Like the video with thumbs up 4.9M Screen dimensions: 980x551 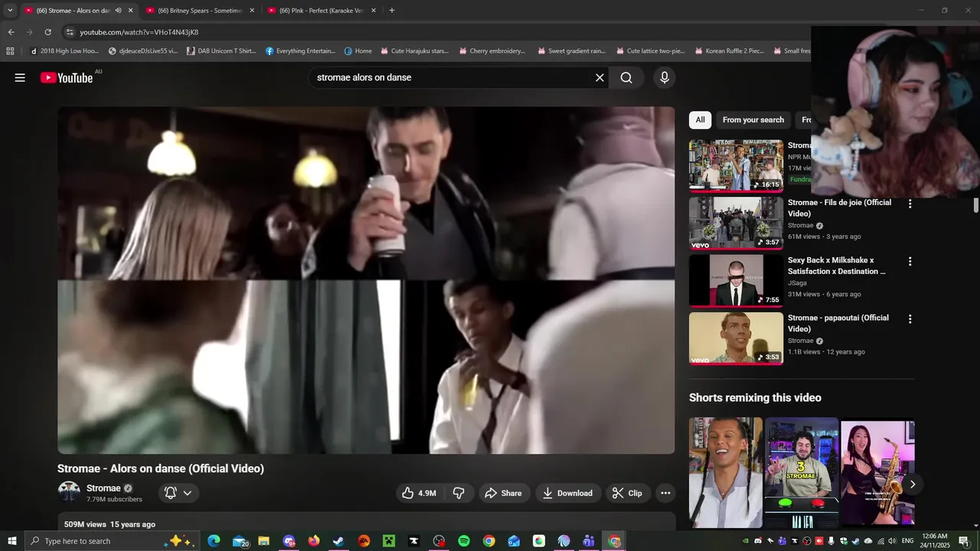(419, 493)
